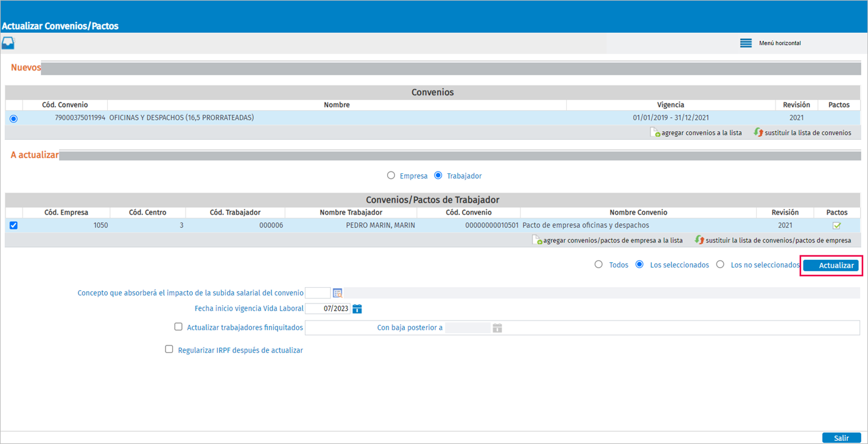Select Los no seleccionados radio option

click(720, 264)
